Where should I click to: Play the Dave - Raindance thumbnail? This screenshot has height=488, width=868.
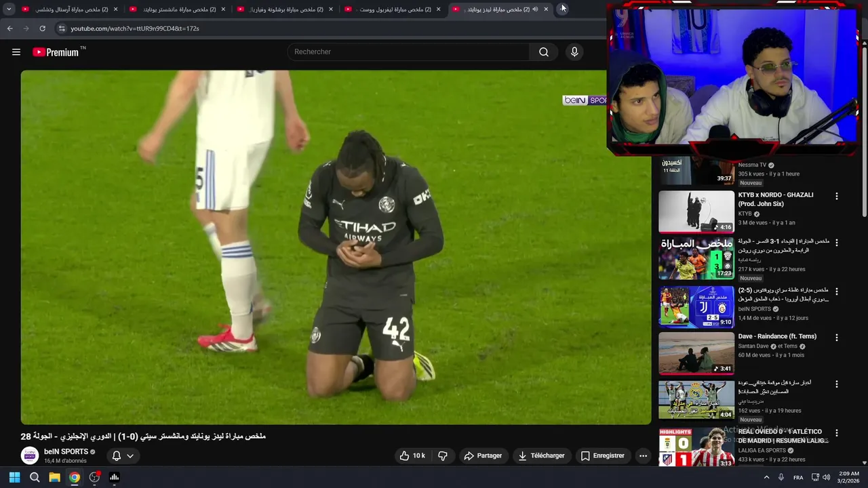(x=696, y=353)
